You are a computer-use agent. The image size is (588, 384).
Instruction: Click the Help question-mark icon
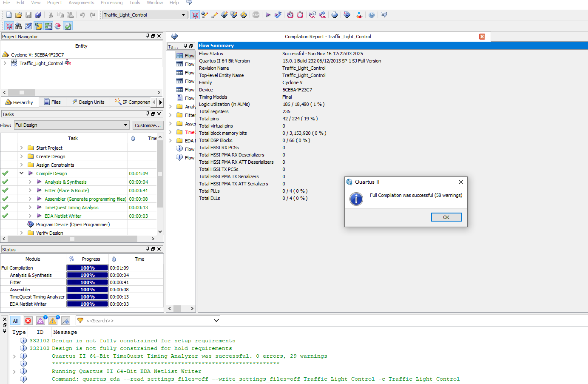coord(372,15)
